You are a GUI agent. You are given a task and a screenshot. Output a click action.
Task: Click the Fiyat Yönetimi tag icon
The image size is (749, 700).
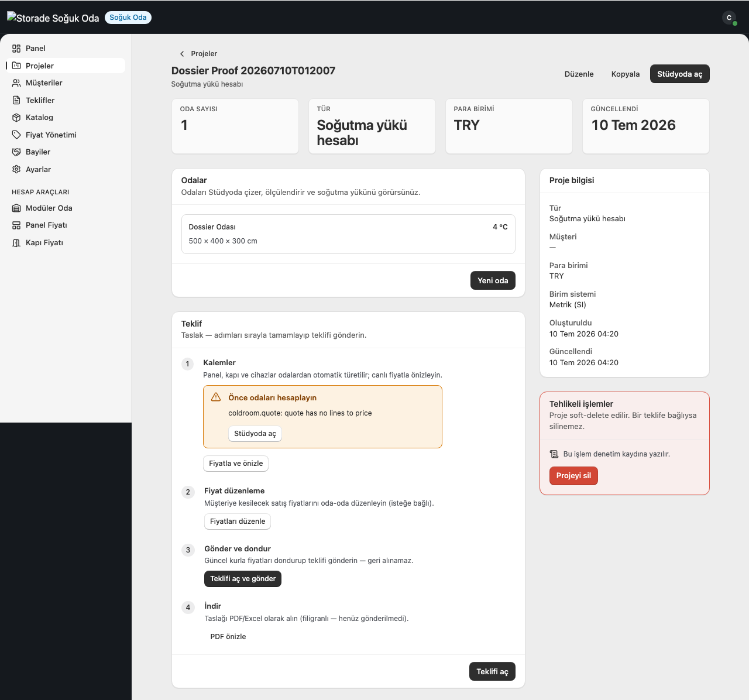16,135
